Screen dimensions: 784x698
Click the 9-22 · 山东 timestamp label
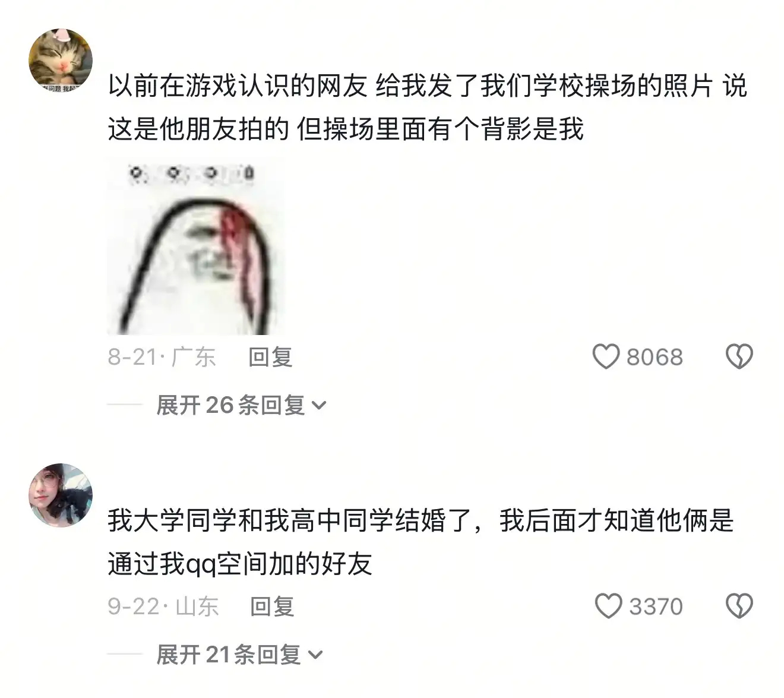tap(163, 607)
